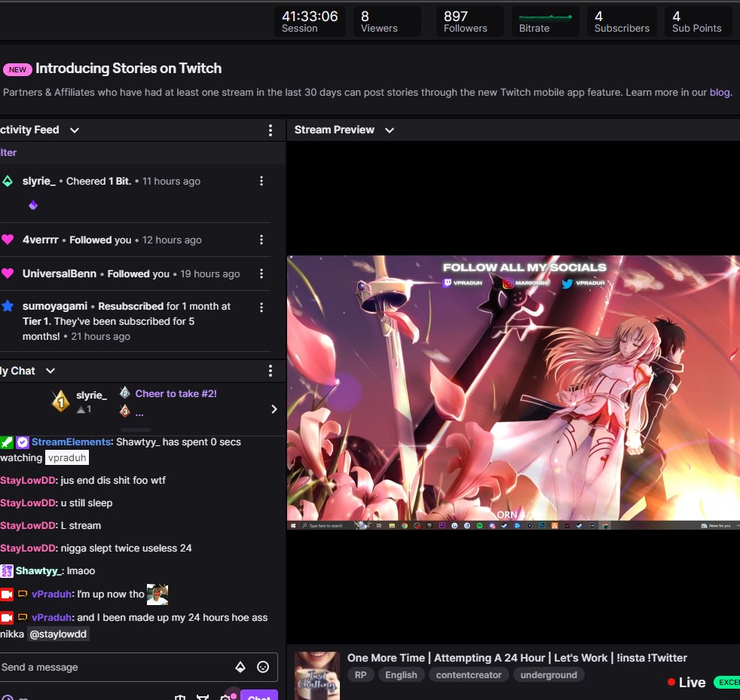The width and height of the screenshot is (740, 700).
Task: Expand the My Chat panel dropdown chevron
Action: pyautogui.click(x=50, y=371)
